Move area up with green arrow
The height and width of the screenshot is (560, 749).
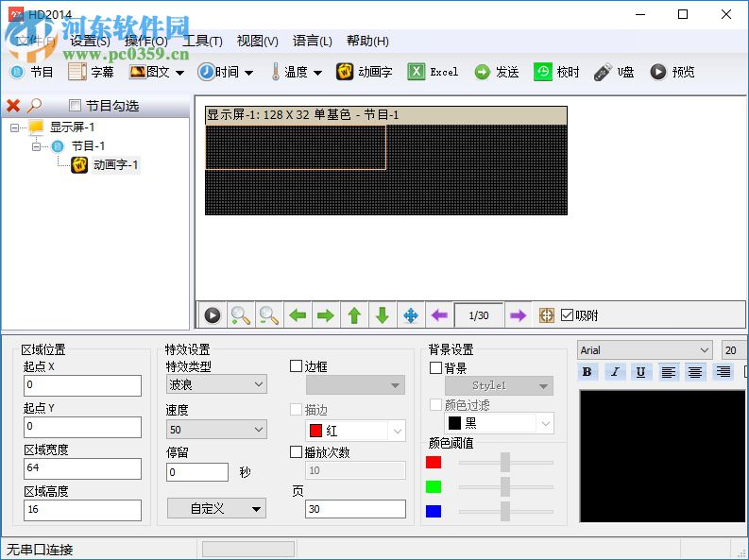[x=354, y=315]
